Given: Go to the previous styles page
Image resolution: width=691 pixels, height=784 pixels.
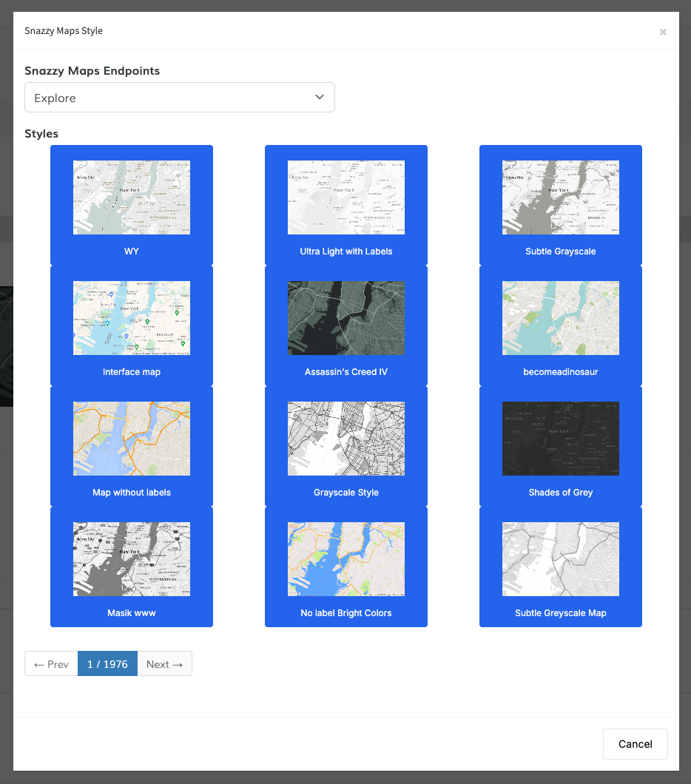Looking at the screenshot, I should tap(51, 664).
